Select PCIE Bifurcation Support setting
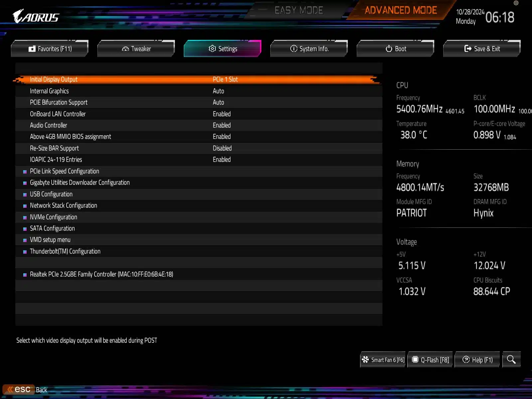 point(59,102)
